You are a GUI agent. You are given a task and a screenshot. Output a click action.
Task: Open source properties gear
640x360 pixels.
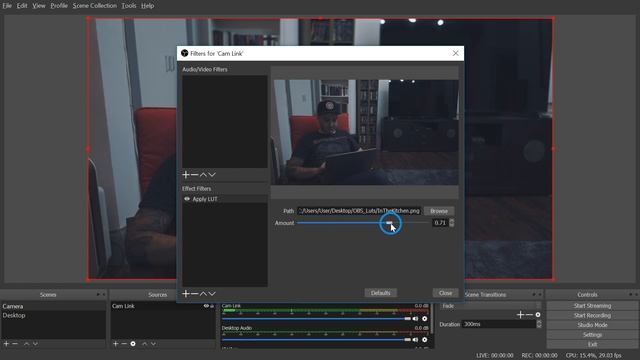tap(133, 344)
